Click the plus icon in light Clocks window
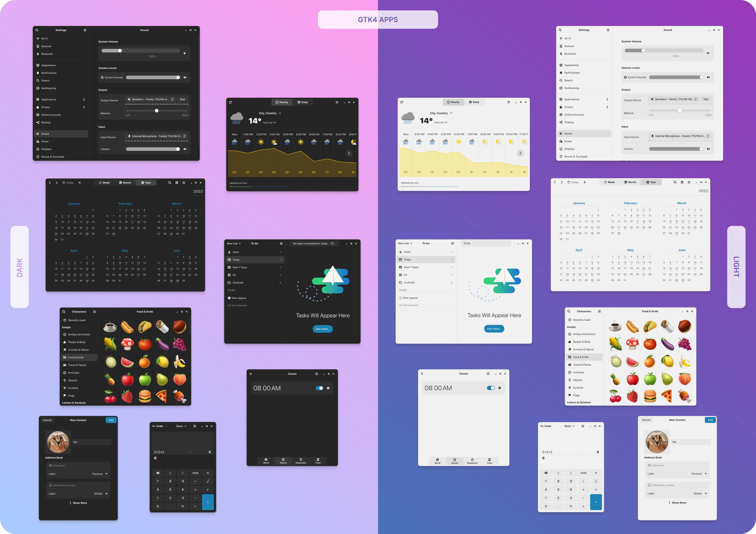The height and width of the screenshot is (534, 756). click(422, 374)
